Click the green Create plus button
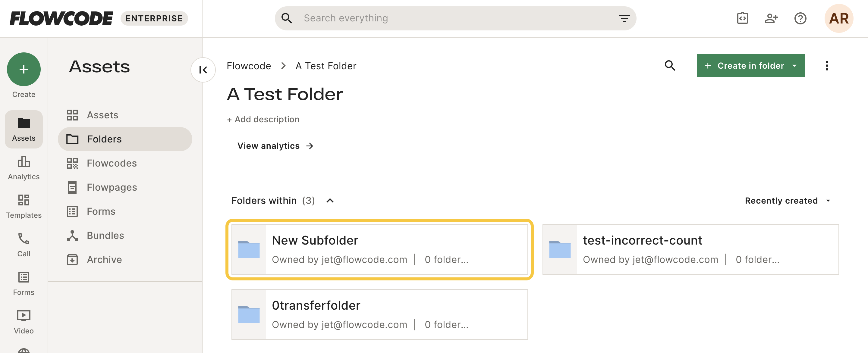This screenshot has width=868, height=353. point(24,69)
